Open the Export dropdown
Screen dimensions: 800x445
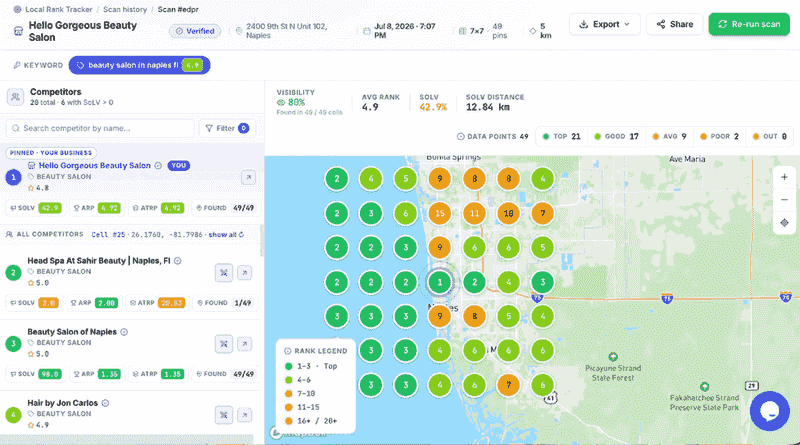point(604,24)
